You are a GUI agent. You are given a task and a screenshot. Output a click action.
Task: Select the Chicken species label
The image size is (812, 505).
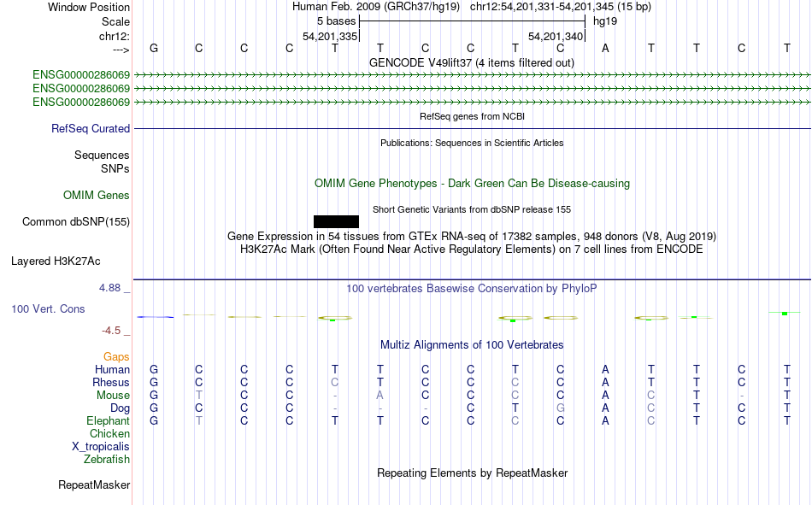pos(109,433)
